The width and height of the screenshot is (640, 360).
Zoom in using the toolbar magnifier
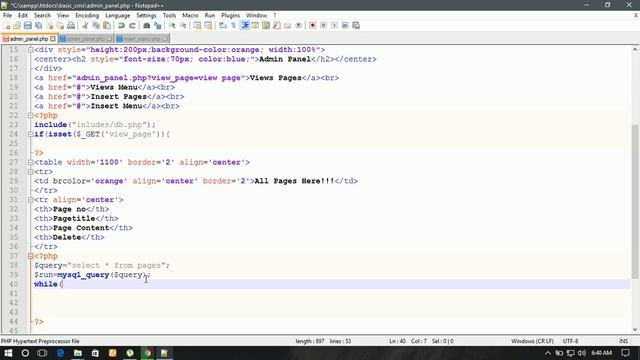172,26
